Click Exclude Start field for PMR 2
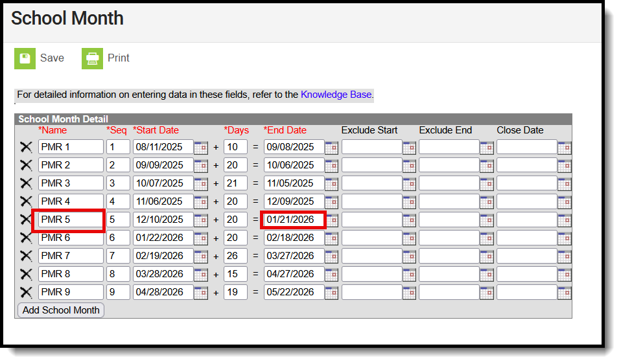 click(x=372, y=165)
